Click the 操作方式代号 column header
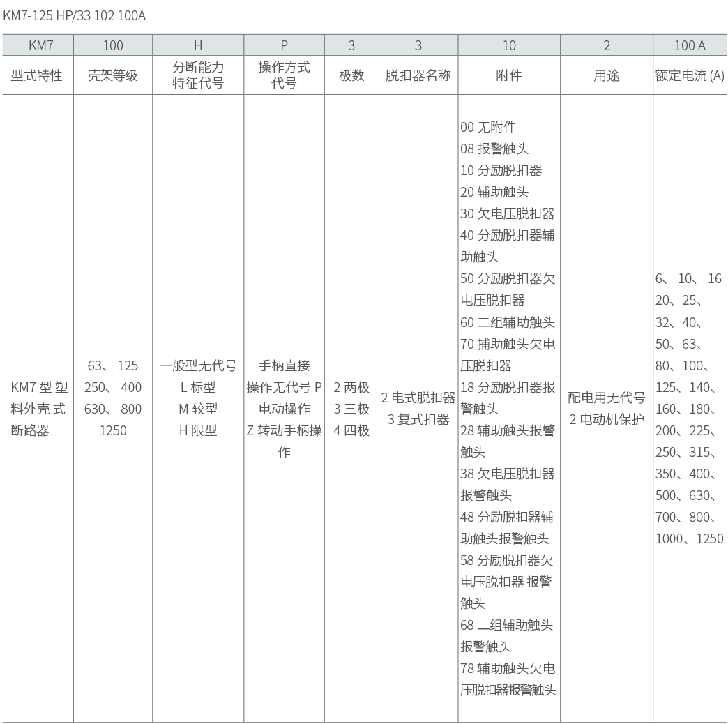The image size is (728, 724). (284, 76)
